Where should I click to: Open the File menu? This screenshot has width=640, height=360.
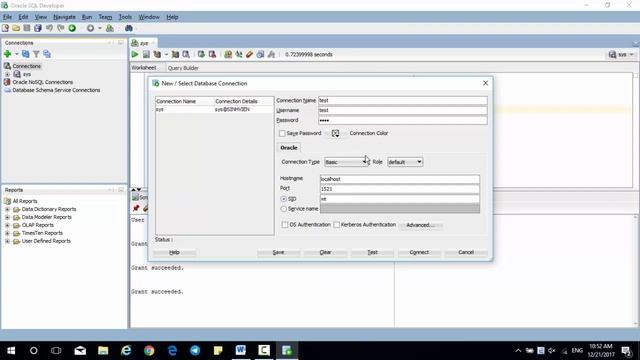click(x=7, y=17)
